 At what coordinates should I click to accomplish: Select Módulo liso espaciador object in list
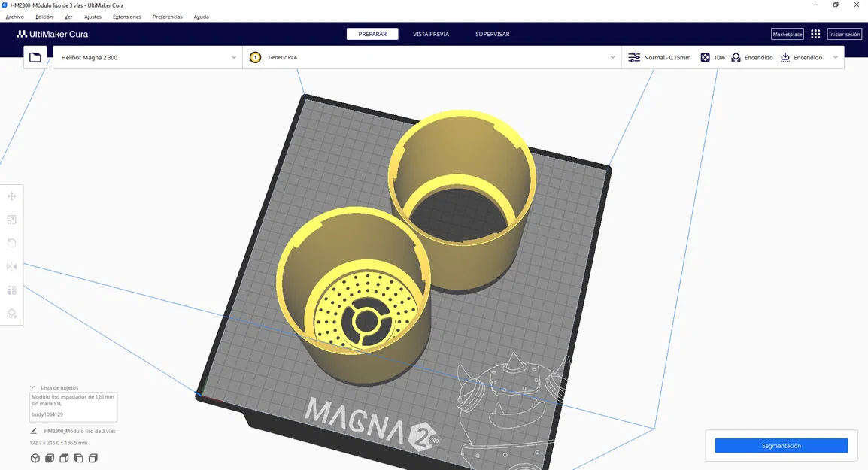[73, 400]
